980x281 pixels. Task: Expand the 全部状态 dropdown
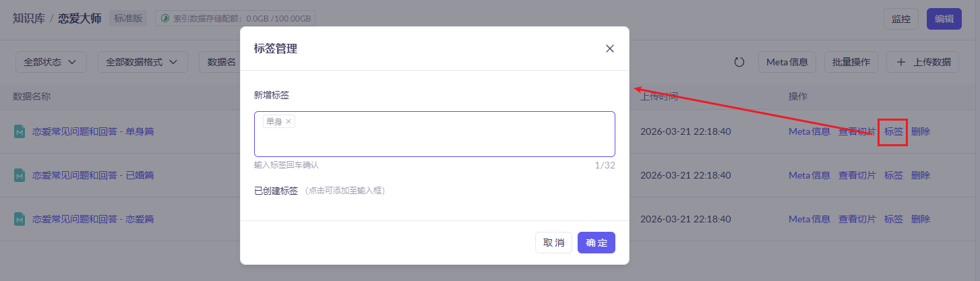click(x=51, y=62)
